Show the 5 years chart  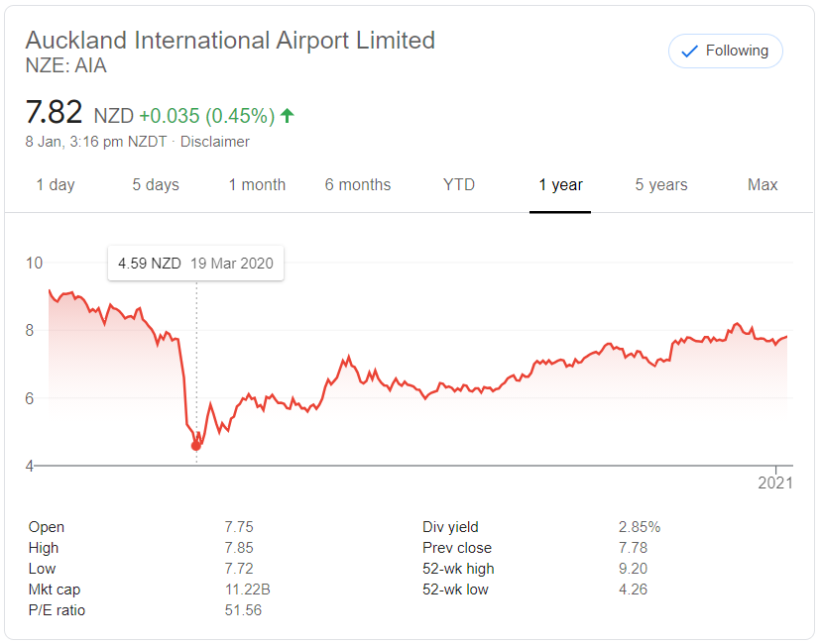point(661,184)
